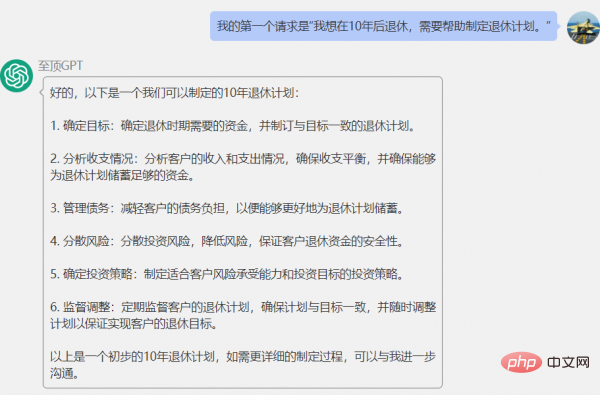Click the closing paragraph 以上是一个初步的10年退休计划

(243, 365)
